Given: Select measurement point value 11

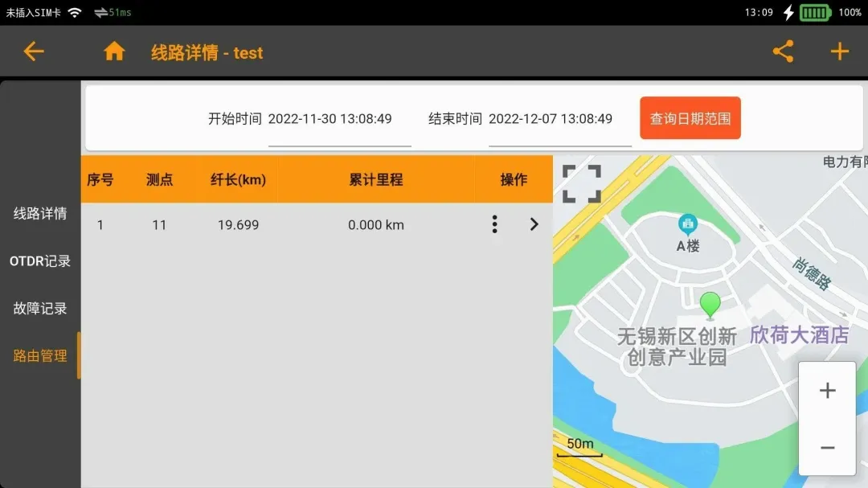Looking at the screenshot, I should 159,225.
